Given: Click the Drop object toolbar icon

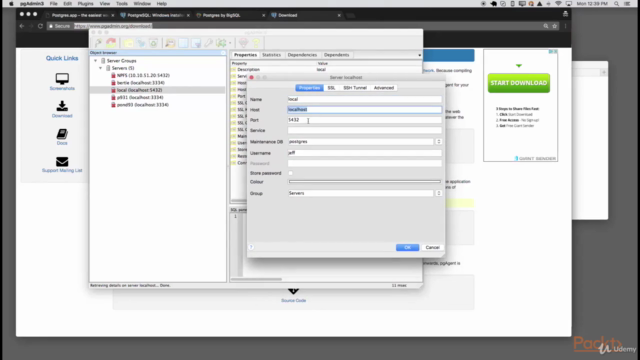Looking at the screenshot, I should [153, 43].
